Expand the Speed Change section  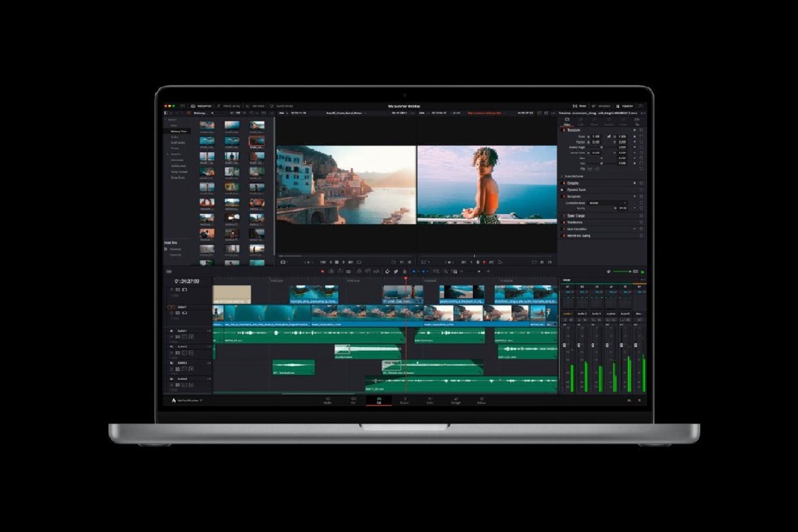(576, 216)
